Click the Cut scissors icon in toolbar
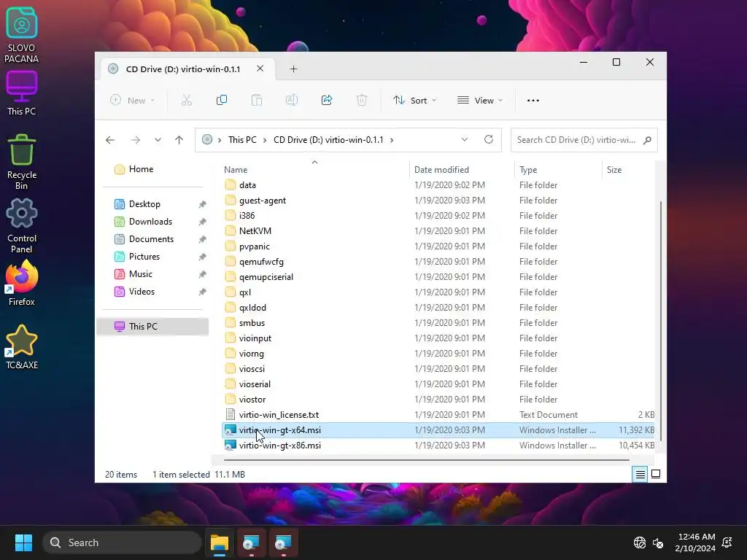747x560 pixels. (187, 101)
